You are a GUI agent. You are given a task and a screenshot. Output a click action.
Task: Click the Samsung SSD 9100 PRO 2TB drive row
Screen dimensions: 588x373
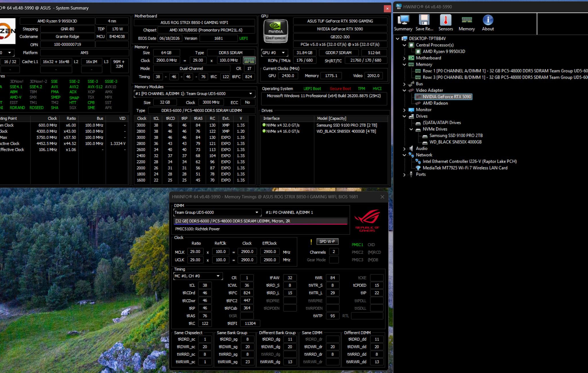tap(324, 125)
